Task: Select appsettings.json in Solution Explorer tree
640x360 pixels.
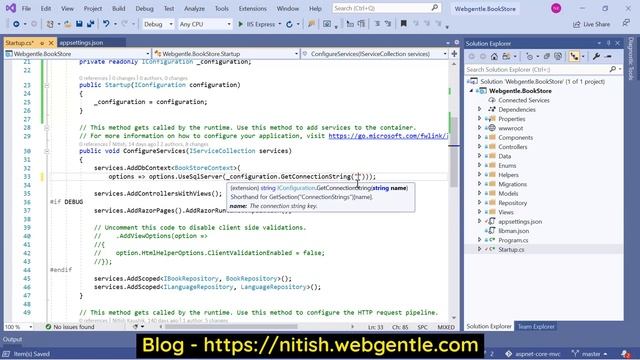Action: (x=520, y=221)
